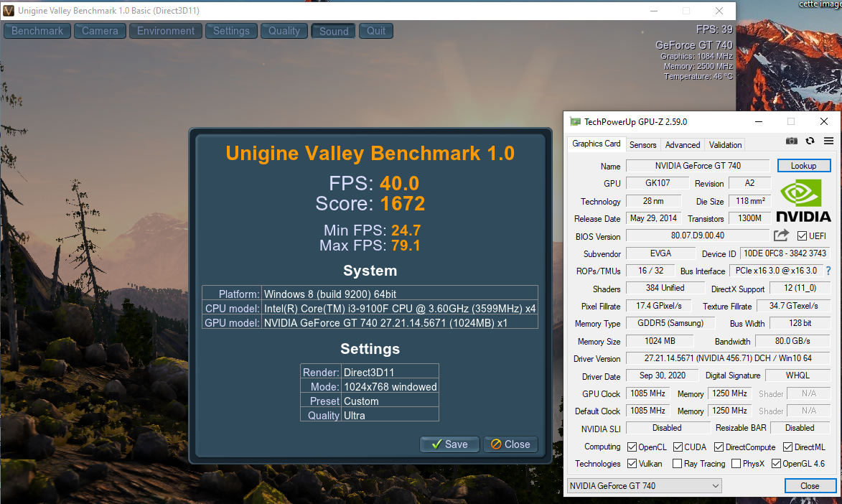Click the GPU Name field in GPU-Z
Image resolution: width=842 pixels, height=504 pixels.
(698, 166)
